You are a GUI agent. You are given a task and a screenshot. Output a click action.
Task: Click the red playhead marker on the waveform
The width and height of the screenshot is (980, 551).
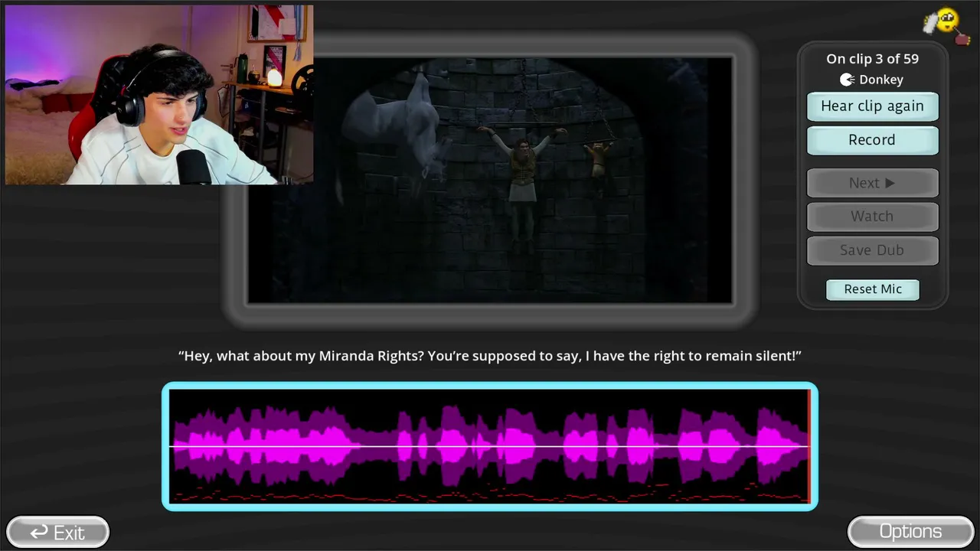point(809,446)
